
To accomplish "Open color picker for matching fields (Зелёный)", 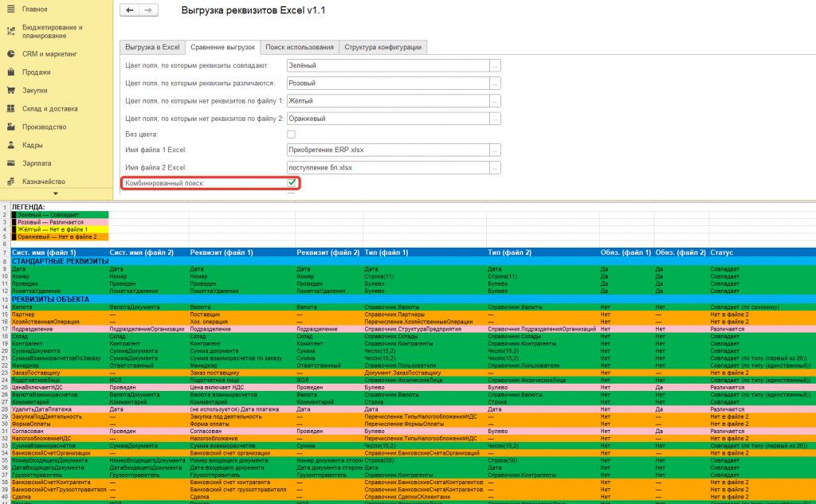I will (x=495, y=65).
